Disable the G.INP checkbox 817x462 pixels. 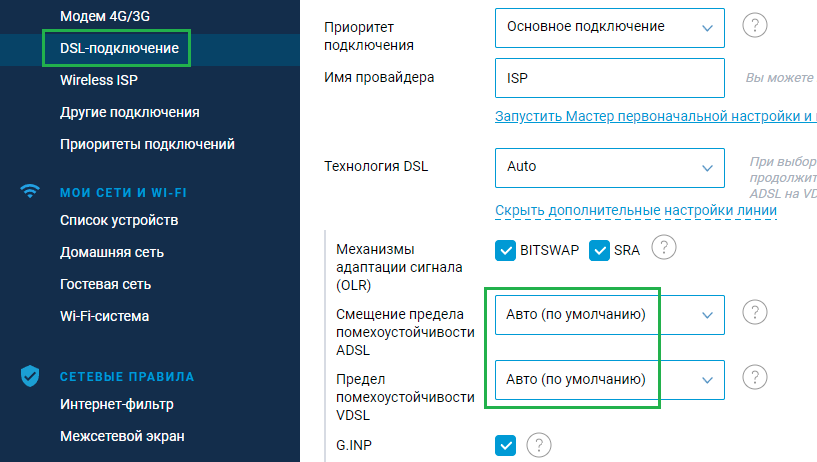(506, 444)
